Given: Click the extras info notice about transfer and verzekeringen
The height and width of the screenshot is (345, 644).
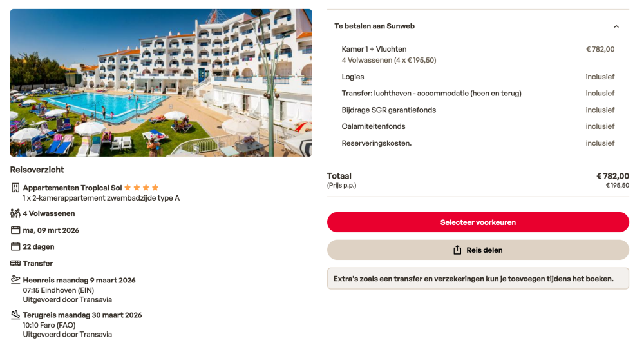Looking at the screenshot, I should point(478,279).
